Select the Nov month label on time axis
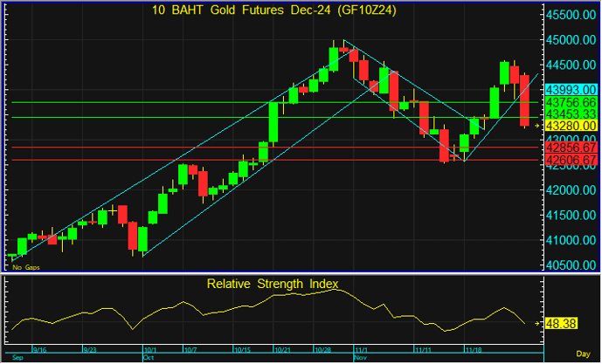 click(359, 357)
